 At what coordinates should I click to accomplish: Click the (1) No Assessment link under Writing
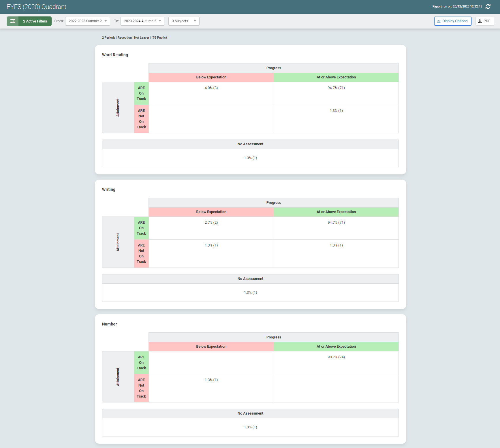(x=255, y=292)
